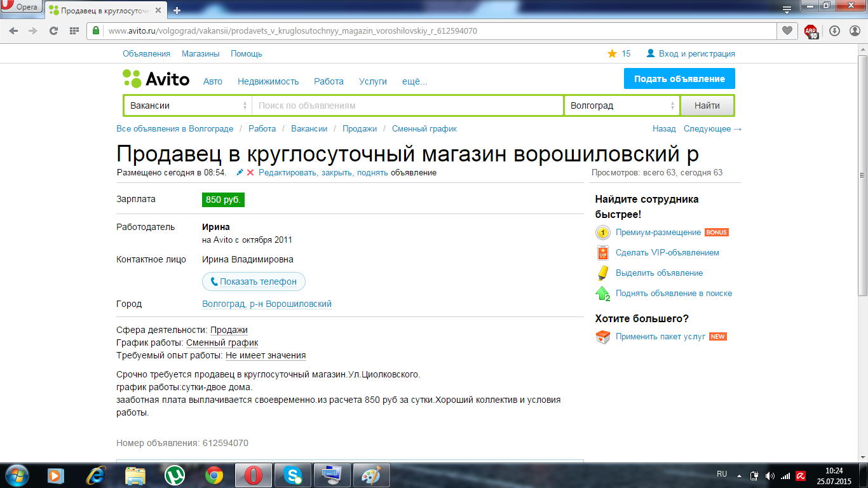
Task: Click the VIP listing icon
Action: pos(602,253)
